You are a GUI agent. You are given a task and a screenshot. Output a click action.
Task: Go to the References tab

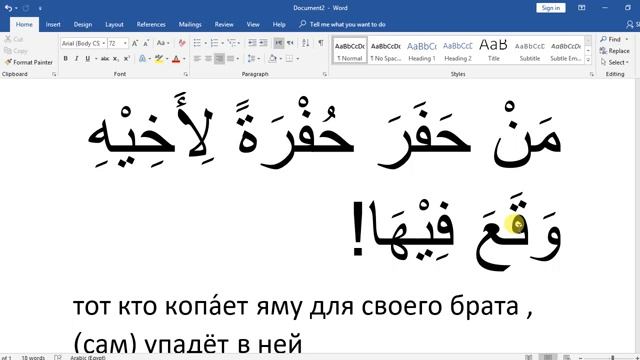(x=151, y=24)
